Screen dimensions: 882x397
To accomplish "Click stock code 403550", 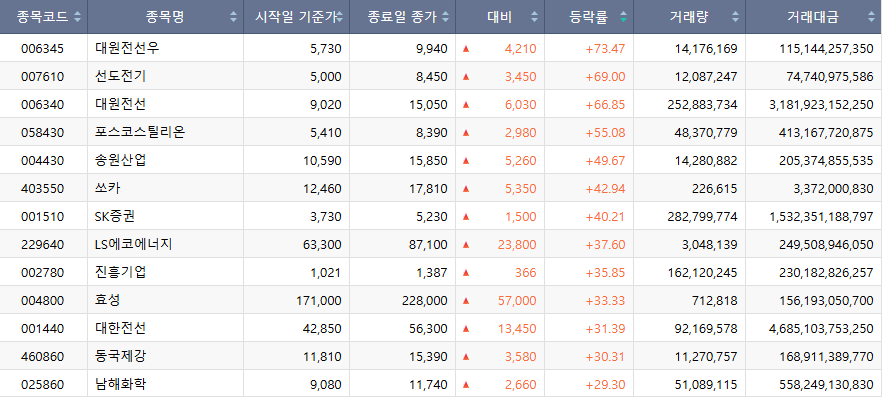I will (x=43, y=189).
